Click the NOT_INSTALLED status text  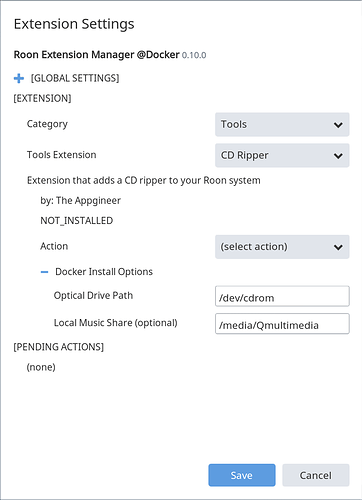(x=77, y=221)
